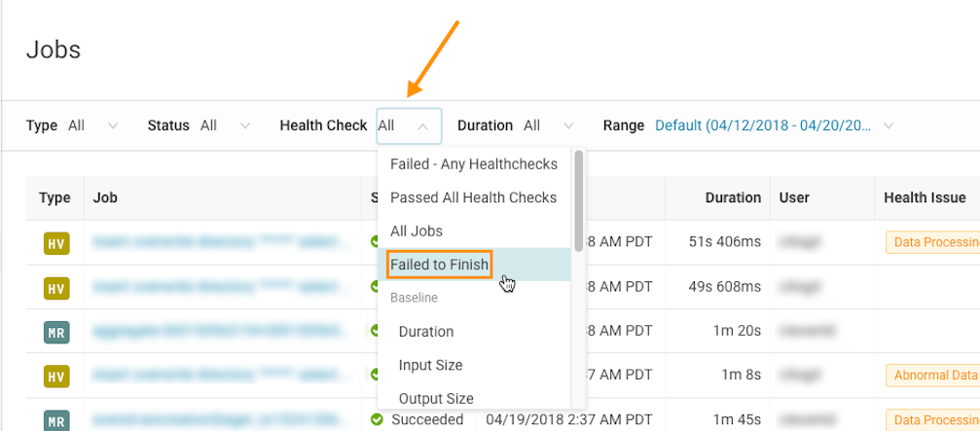This screenshot has height=431, width=980.
Task: Choose the Baseline 'Input Size' option
Action: pyautogui.click(x=430, y=365)
